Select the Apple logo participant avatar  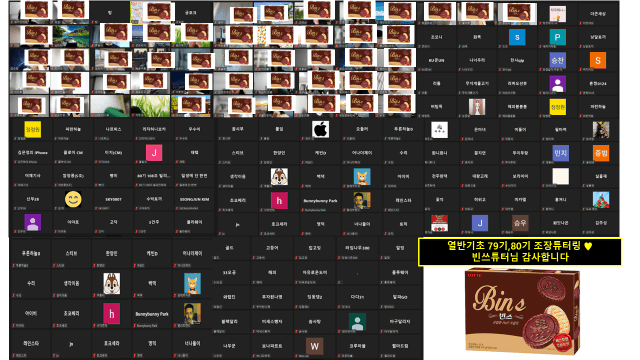[x=320, y=129]
